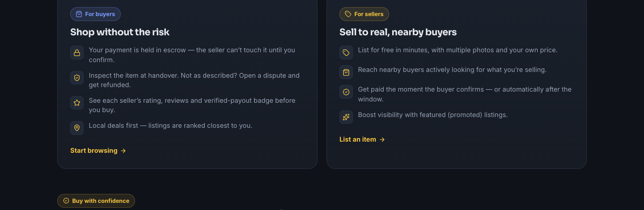Click the shopping bag icon for nearby buyers
The width and height of the screenshot is (644, 210).
346,72
